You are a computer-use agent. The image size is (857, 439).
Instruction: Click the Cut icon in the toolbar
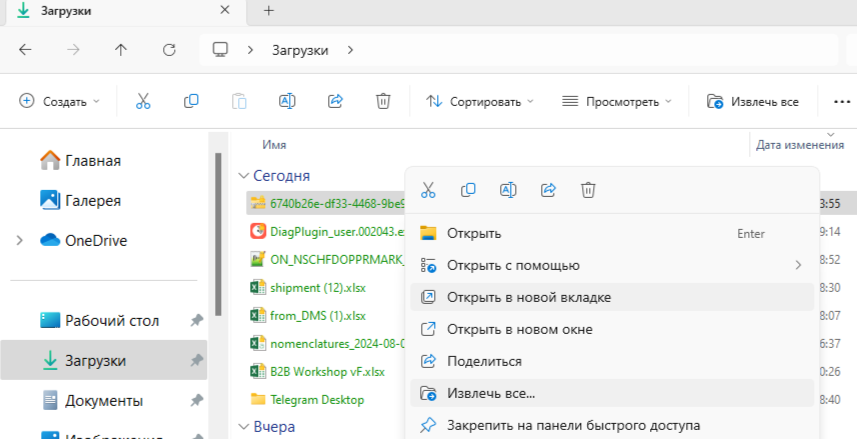[x=143, y=101]
